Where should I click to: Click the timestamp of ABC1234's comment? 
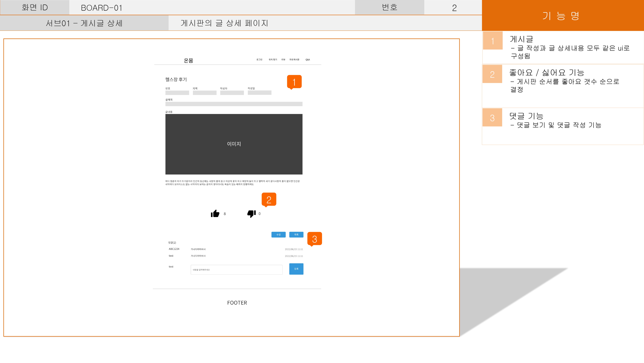coord(294,249)
